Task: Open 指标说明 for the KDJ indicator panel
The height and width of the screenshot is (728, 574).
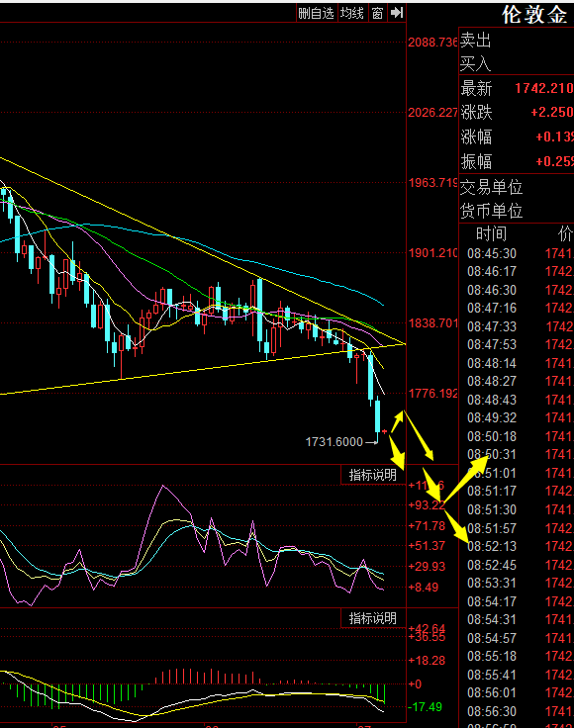Action: tap(373, 475)
